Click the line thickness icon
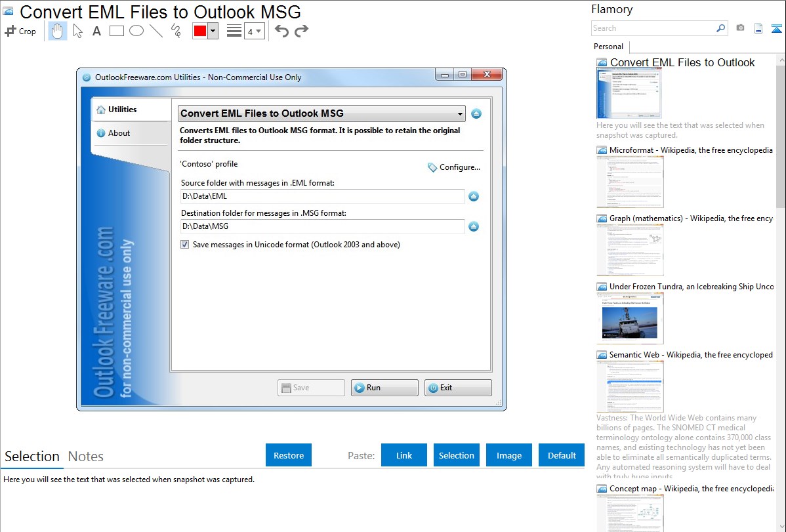This screenshot has height=532, width=786. pyautogui.click(x=234, y=31)
